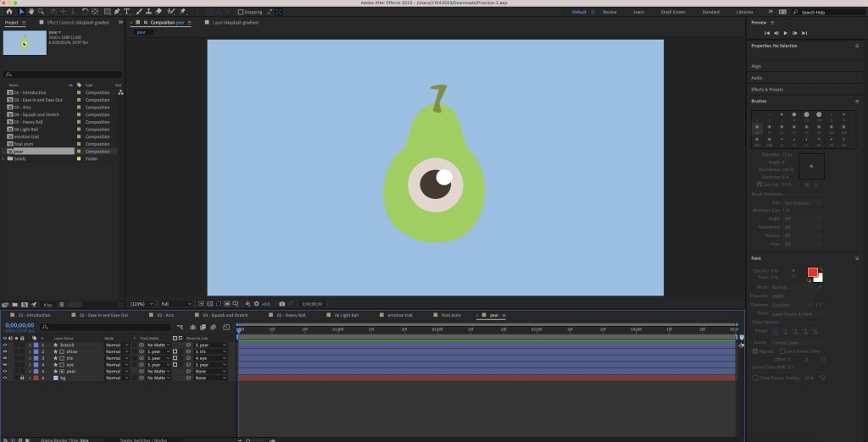Open Parent & Link dropdown for bg layer

click(x=210, y=378)
